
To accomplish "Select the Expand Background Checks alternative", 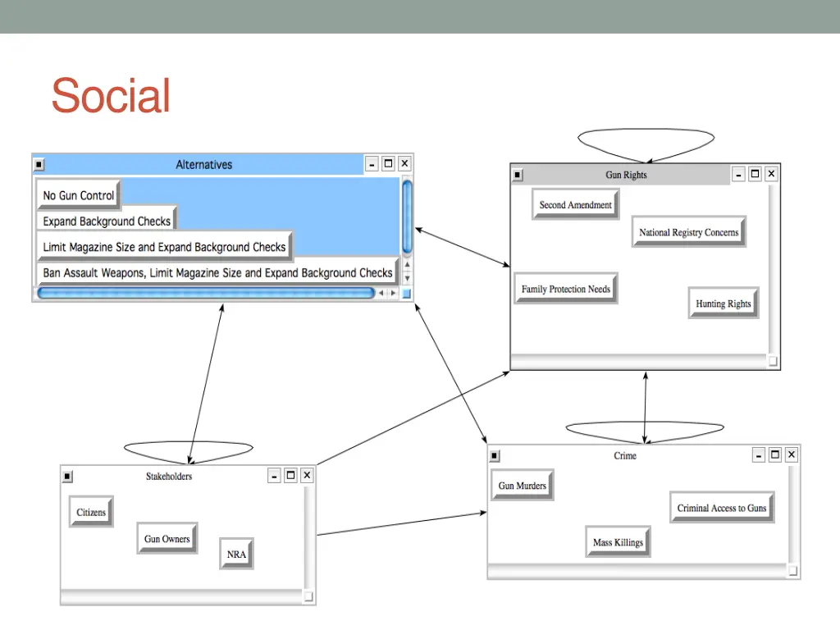I will pos(107,221).
